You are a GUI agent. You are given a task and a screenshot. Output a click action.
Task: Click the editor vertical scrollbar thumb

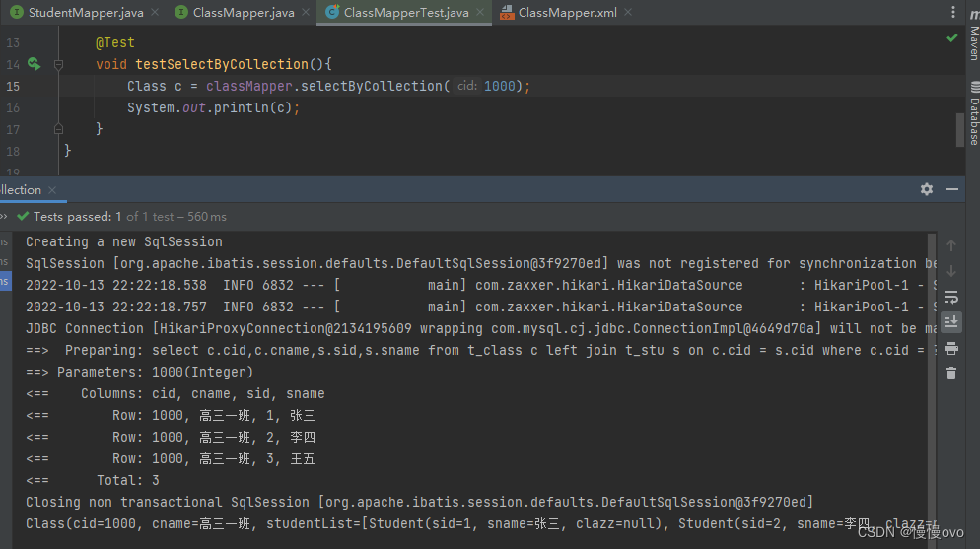click(x=960, y=130)
